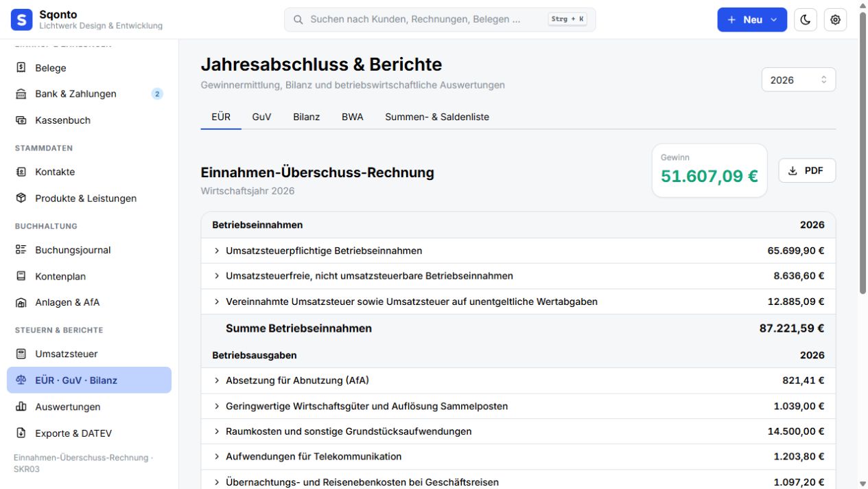Open the Belege page
Viewport: 868px width, 489px height.
tap(89, 68)
